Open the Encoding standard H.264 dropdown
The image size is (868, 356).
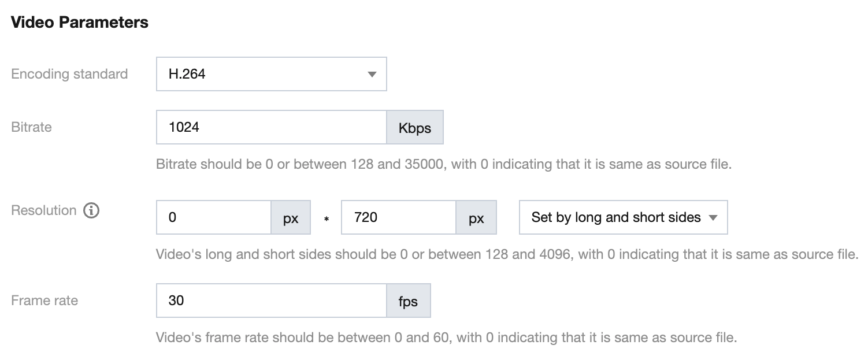(271, 74)
